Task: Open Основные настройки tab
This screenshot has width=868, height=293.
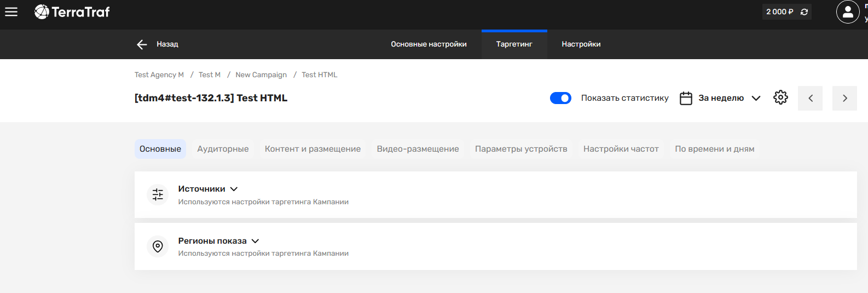Action: 429,44
